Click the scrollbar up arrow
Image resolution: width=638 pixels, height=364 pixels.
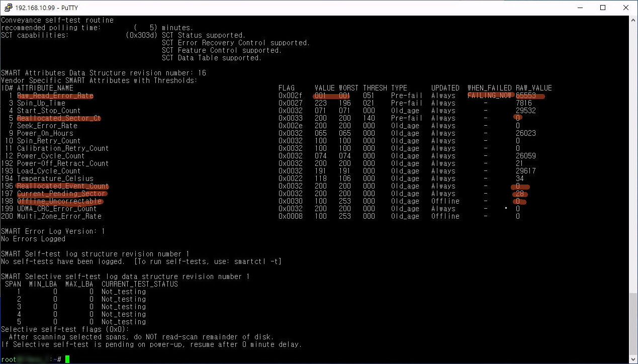633,20
